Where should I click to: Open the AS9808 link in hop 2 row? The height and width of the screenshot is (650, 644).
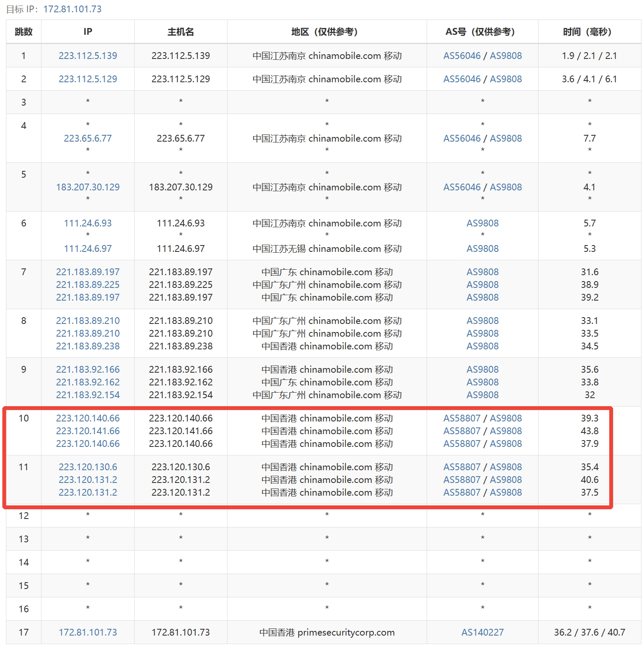506,79
